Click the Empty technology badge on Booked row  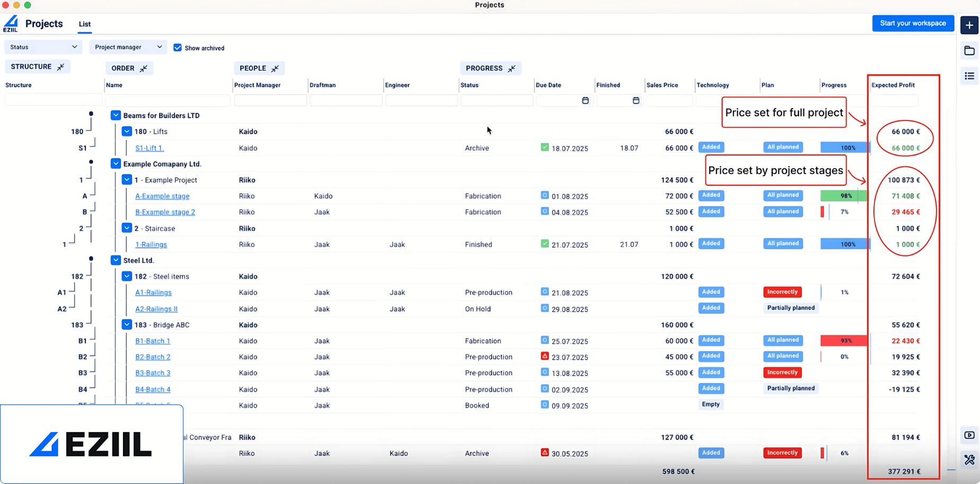pyautogui.click(x=711, y=404)
